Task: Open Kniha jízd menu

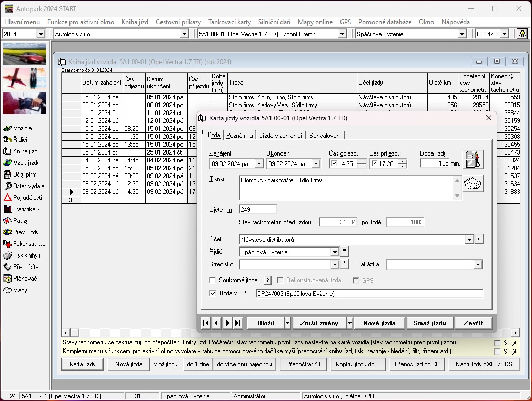Action: pos(135,22)
